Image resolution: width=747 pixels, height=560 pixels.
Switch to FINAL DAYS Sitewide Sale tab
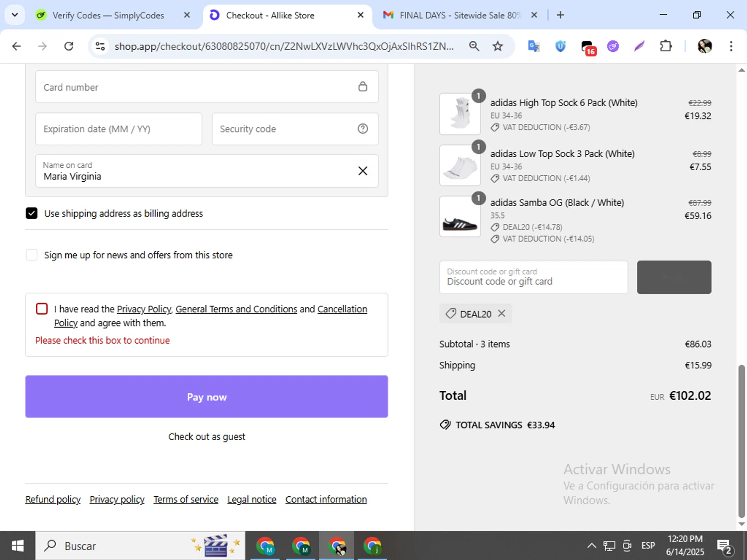459,15
